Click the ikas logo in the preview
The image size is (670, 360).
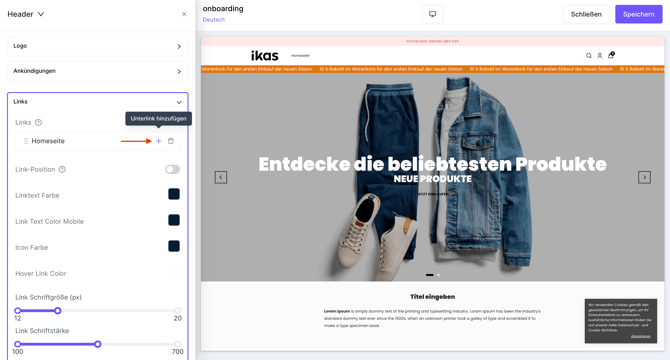pyautogui.click(x=264, y=56)
